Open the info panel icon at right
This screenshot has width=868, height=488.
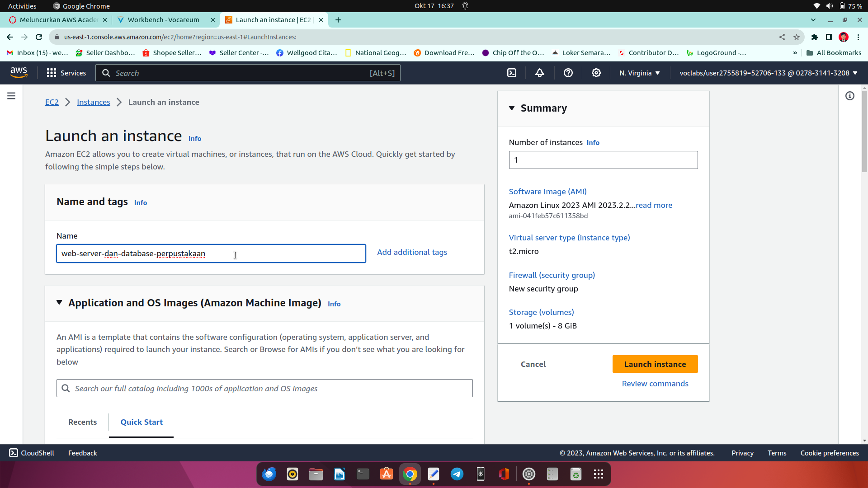[850, 96]
